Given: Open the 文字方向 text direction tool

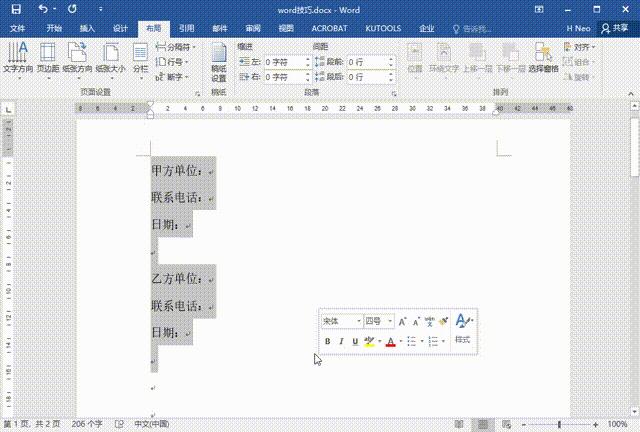Looking at the screenshot, I should click(18, 59).
